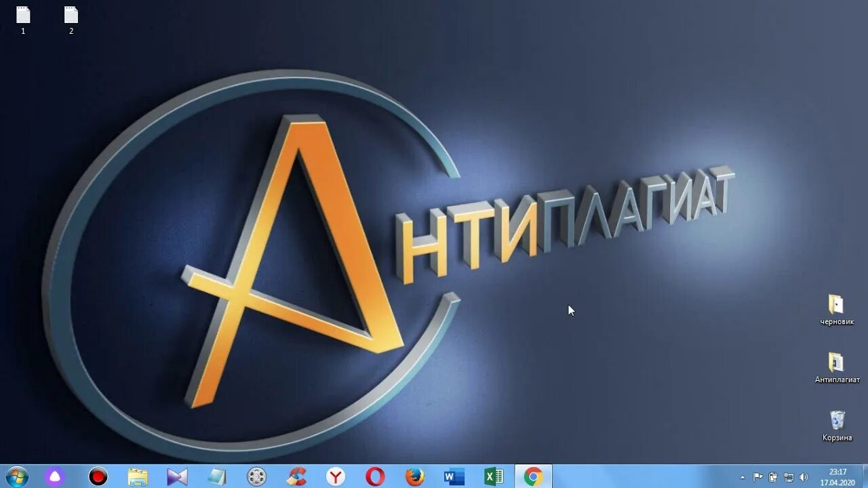
Task: Launch Opera browser from the taskbar
Action: click(x=375, y=476)
